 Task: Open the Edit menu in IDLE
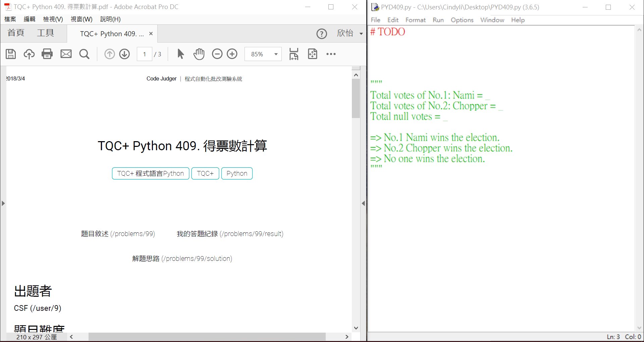pos(393,20)
